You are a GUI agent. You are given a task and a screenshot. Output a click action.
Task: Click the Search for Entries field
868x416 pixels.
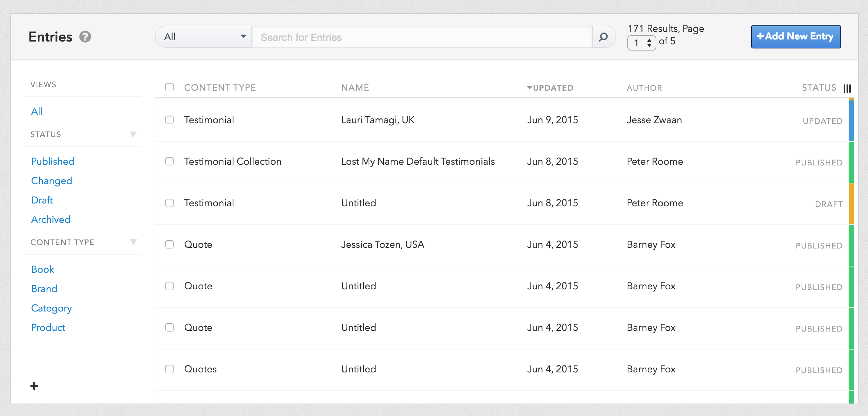point(422,37)
